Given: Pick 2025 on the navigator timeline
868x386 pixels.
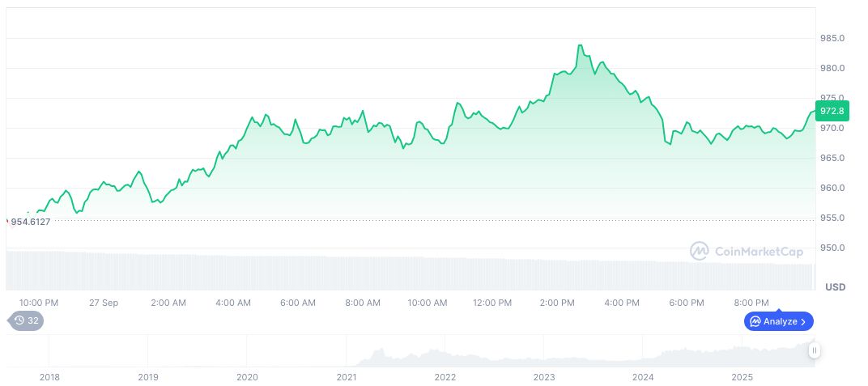Looking at the screenshot, I should [x=742, y=377].
